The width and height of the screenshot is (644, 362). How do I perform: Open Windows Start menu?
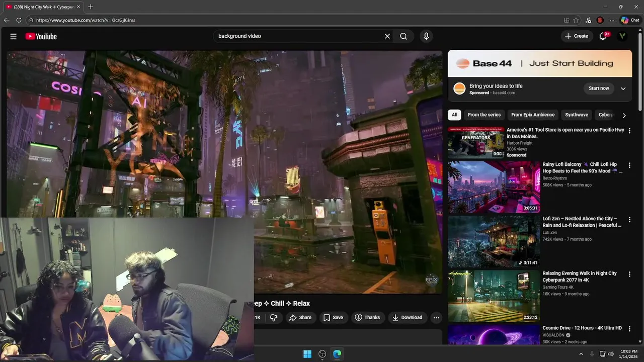click(x=307, y=354)
